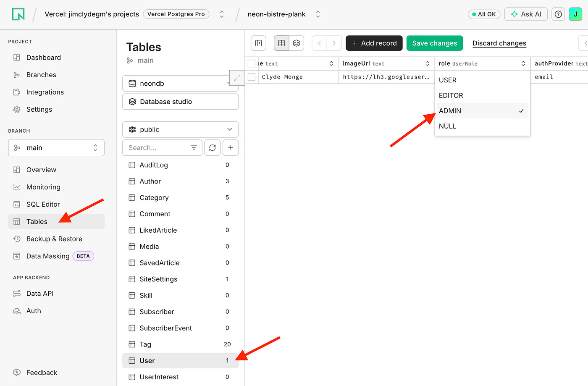Open the Skill table

coord(181,295)
